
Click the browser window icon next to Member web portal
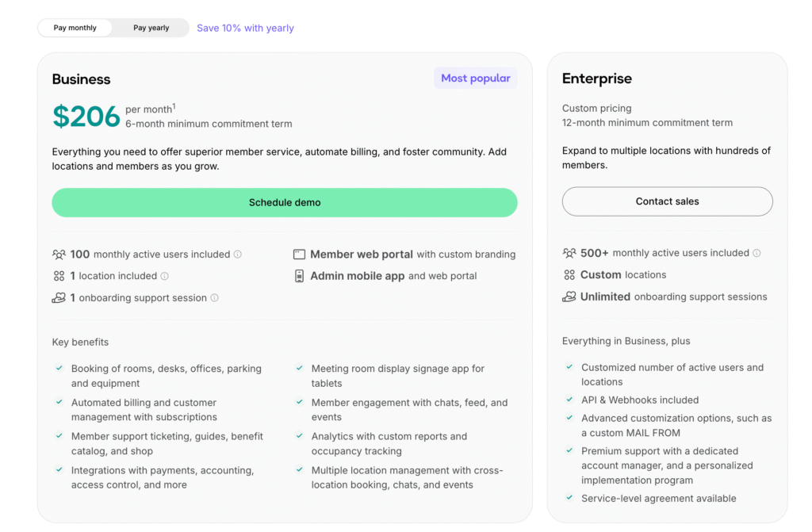[x=300, y=255]
